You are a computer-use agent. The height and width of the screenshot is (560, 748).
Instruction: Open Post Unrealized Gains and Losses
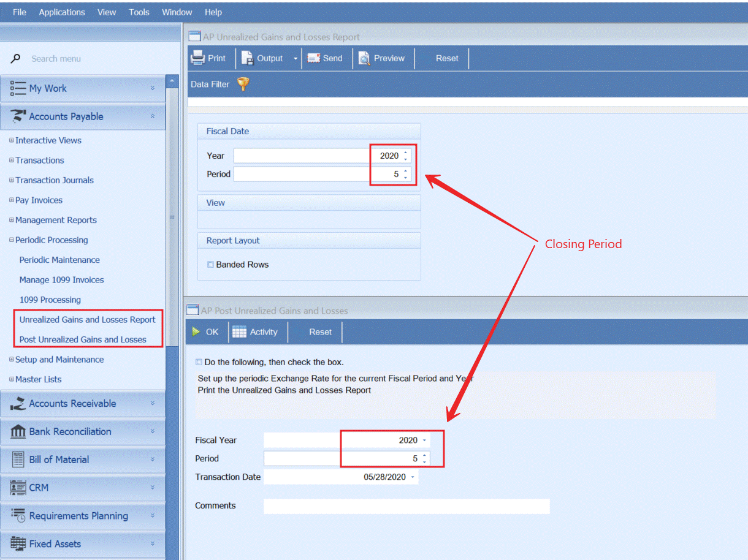pyautogui.click(x=83, y=339)
